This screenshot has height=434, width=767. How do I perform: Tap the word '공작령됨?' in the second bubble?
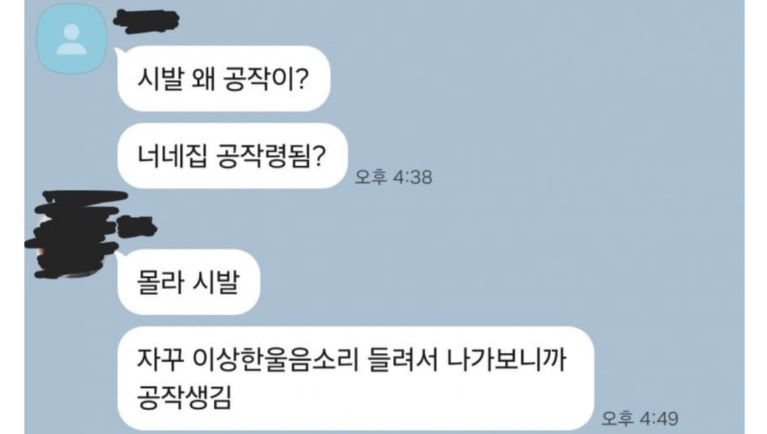pos(271,156)
